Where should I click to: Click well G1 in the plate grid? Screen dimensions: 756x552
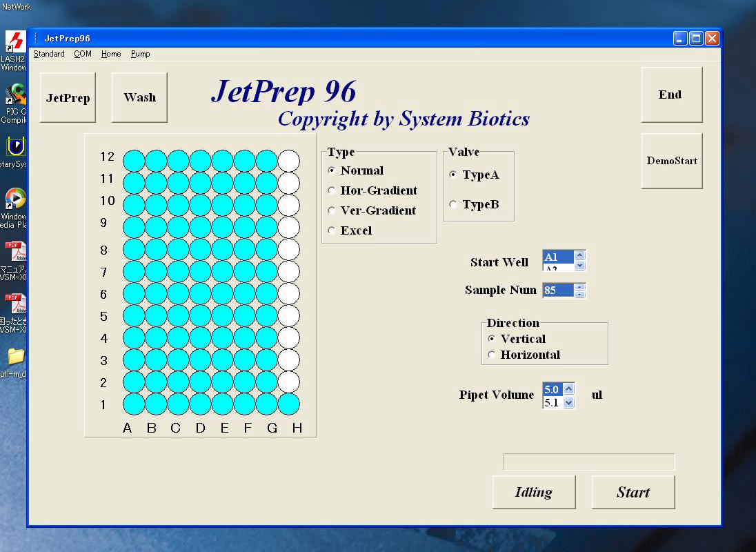point(267,404)
